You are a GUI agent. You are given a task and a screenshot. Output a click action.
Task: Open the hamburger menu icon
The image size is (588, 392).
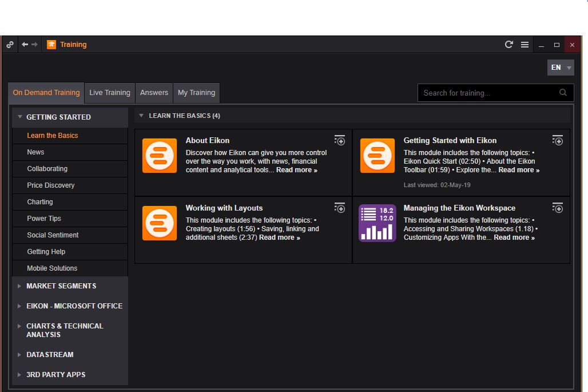525,45
